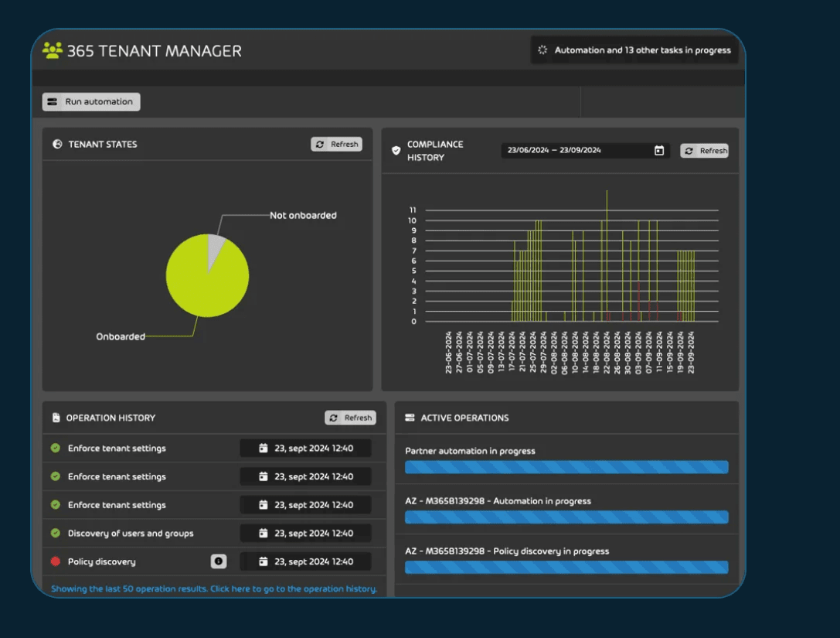Click the Partner automation progress bar

(566, 467)
